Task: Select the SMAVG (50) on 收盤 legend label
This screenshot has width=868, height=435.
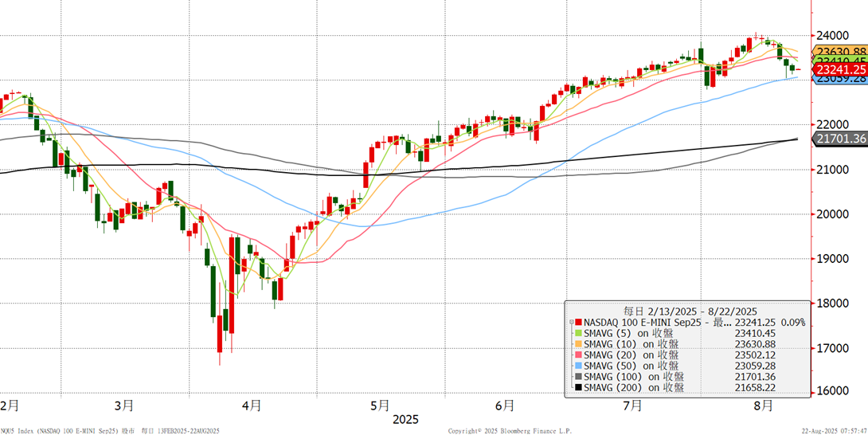Action: tap(631, 366)
